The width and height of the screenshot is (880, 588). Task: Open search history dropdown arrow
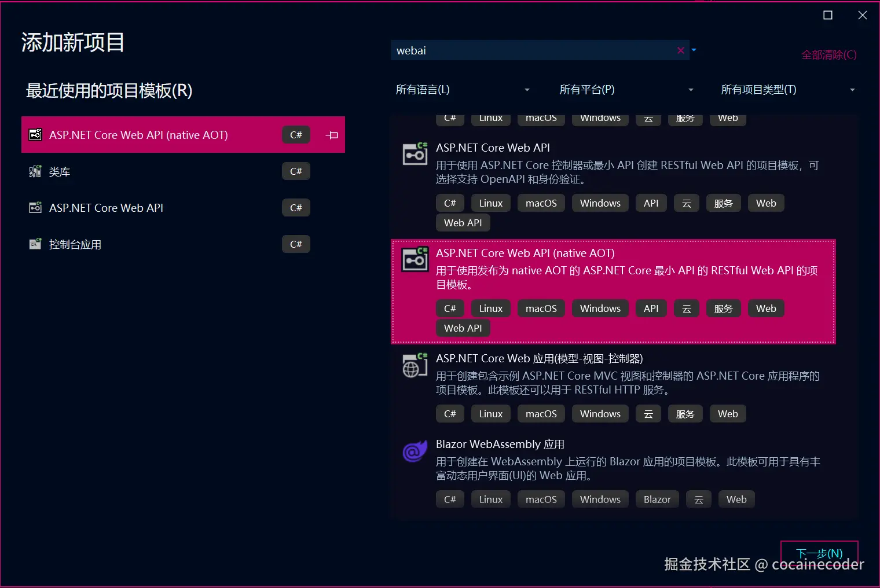pyautogui.click(x=694, y=50)
